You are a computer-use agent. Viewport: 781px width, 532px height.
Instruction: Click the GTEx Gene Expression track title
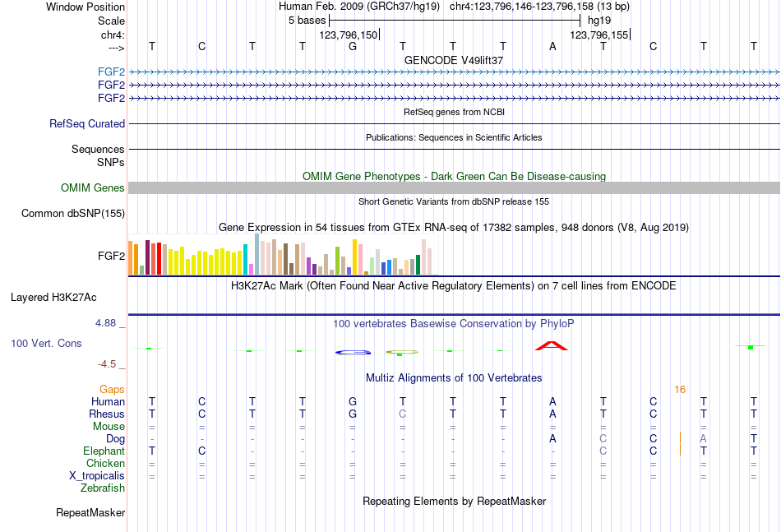click(x=454, y=228)
